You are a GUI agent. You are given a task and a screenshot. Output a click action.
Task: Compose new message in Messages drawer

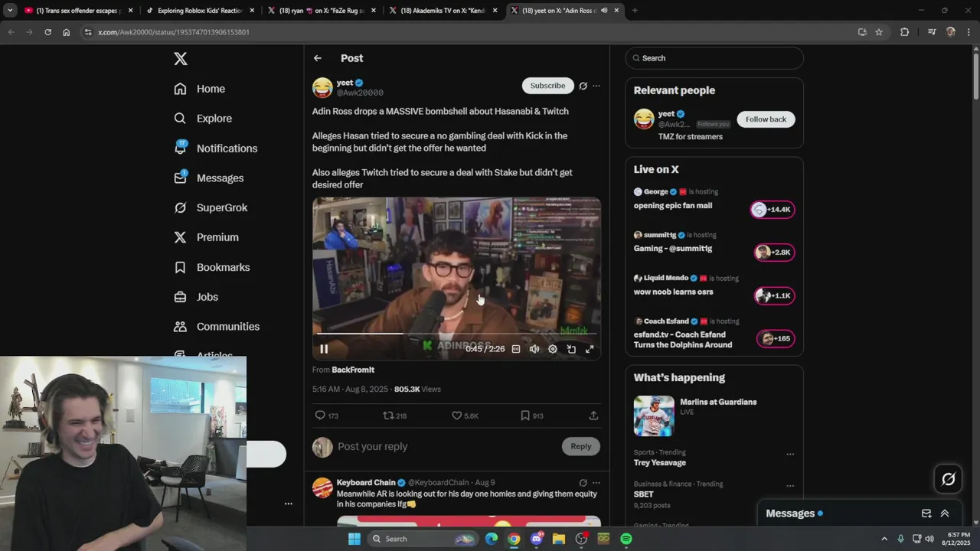coord(926,514)
